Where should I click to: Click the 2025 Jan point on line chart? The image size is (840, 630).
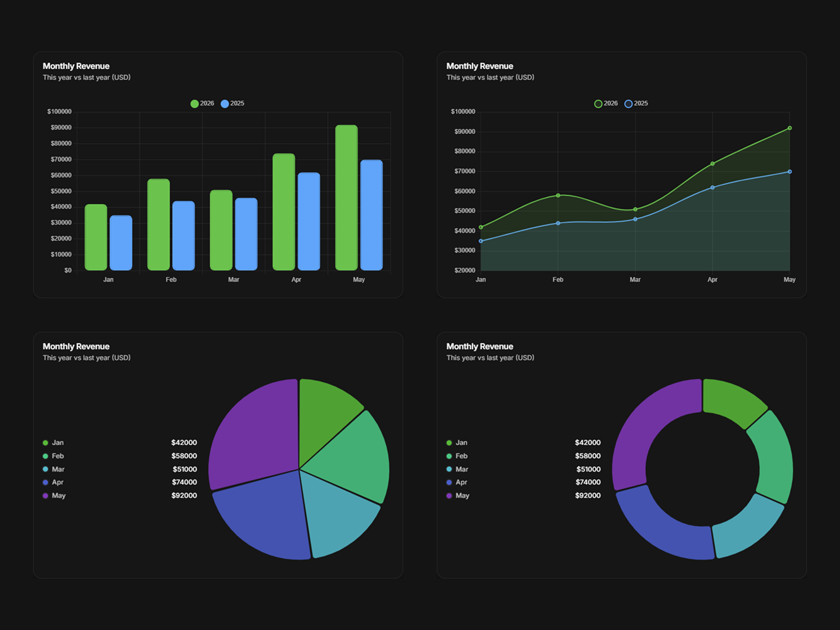click(481, 241)
